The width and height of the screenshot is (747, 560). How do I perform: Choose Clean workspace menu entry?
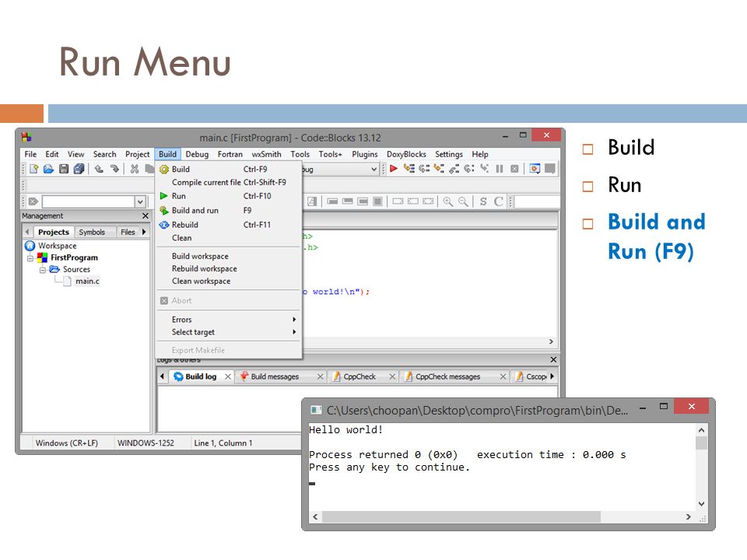coord(229,281)
